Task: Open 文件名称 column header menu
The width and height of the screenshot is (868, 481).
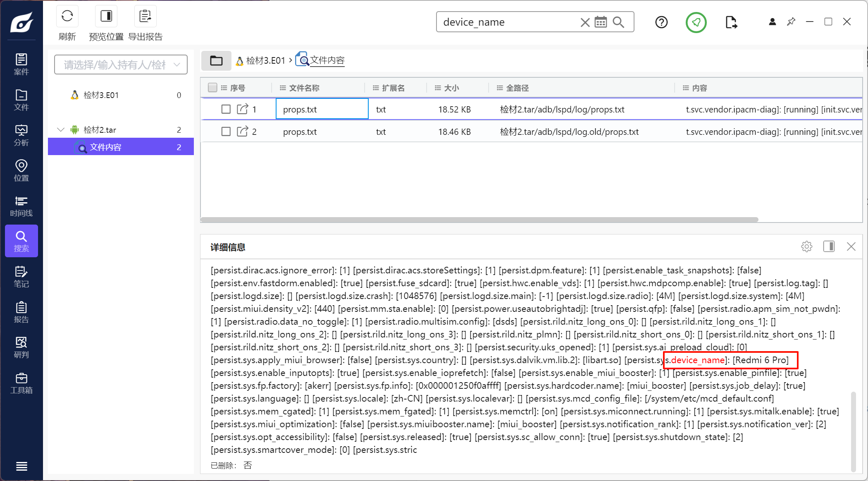Action: click(x=283, y=88)
